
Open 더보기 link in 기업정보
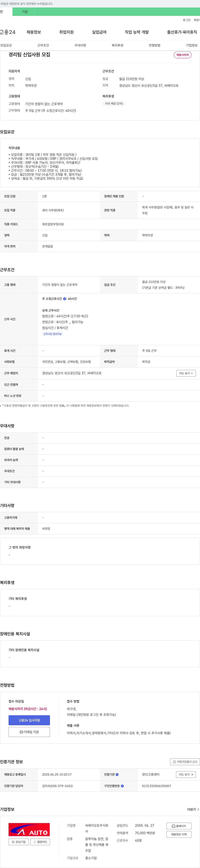point(193,809)
